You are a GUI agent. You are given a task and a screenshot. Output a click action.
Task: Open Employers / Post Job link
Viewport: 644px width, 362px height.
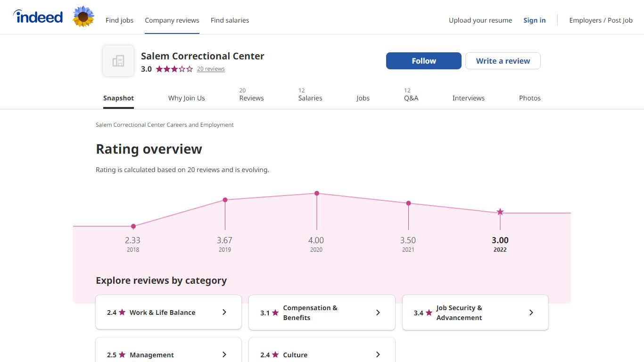click(x=601, y=20)
